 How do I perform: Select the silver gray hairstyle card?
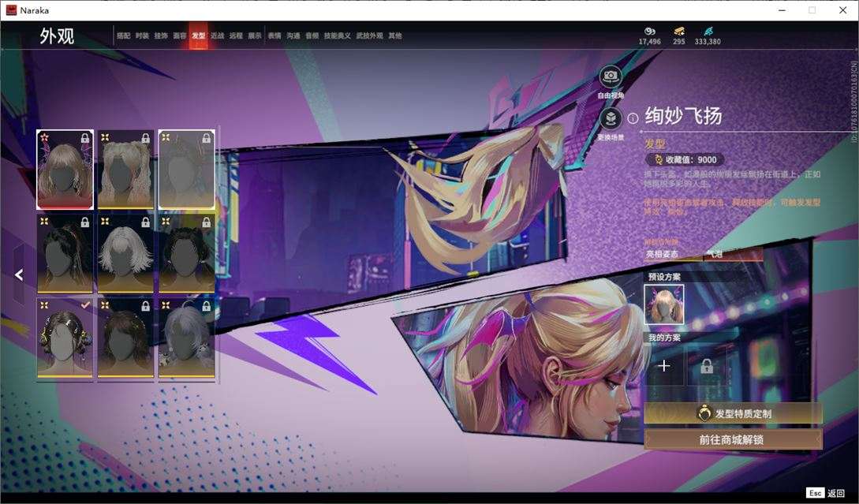coord(186,338)
